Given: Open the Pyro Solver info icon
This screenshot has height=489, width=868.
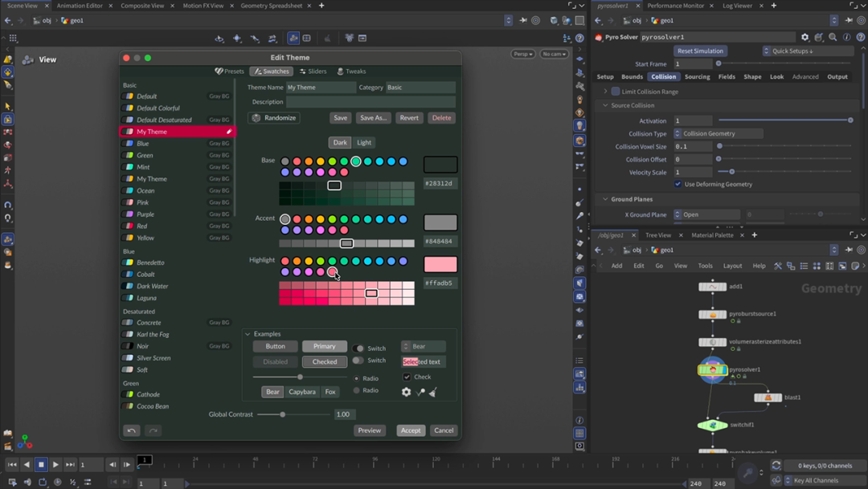Looking at the screenshot, I should pyautogui.click(x=846, y=37).
